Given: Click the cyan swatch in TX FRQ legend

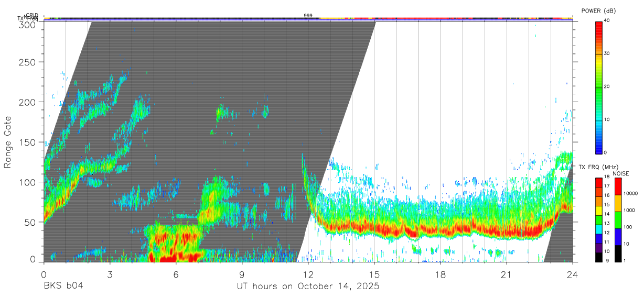Looking at the screenshot, I should click(598, 230).
